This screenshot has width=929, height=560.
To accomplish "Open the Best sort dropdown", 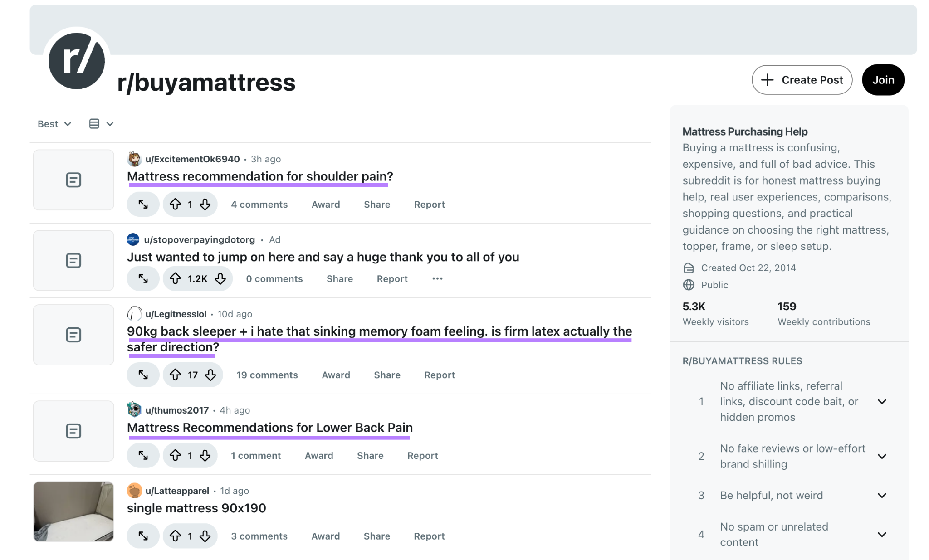I will (x=54, y=124).
